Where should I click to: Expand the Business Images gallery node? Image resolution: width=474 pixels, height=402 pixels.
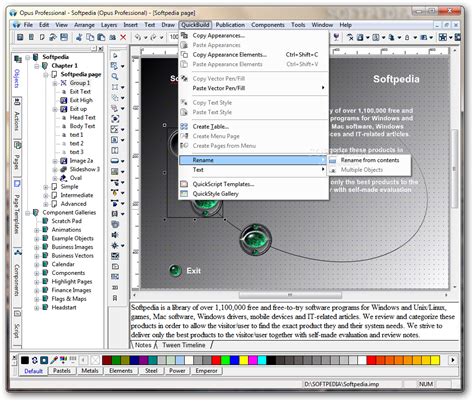point(37,247)
